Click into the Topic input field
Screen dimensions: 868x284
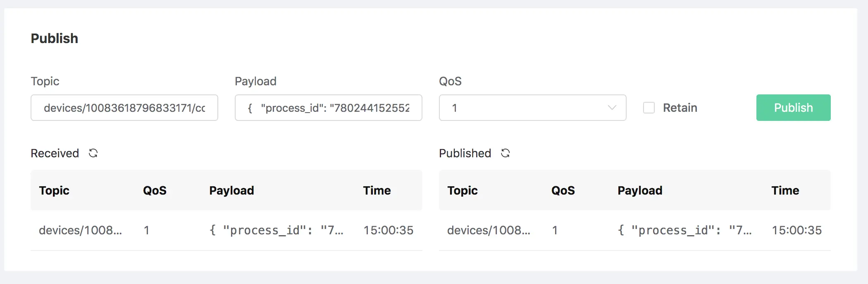click(124, 108)
